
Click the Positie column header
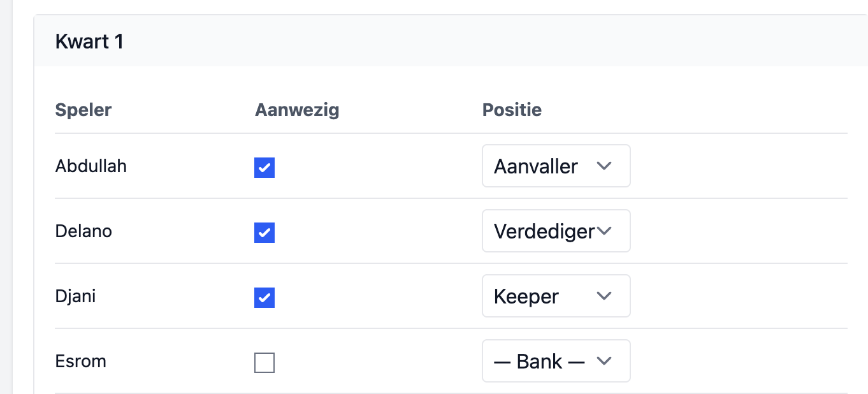pos(512,110)
